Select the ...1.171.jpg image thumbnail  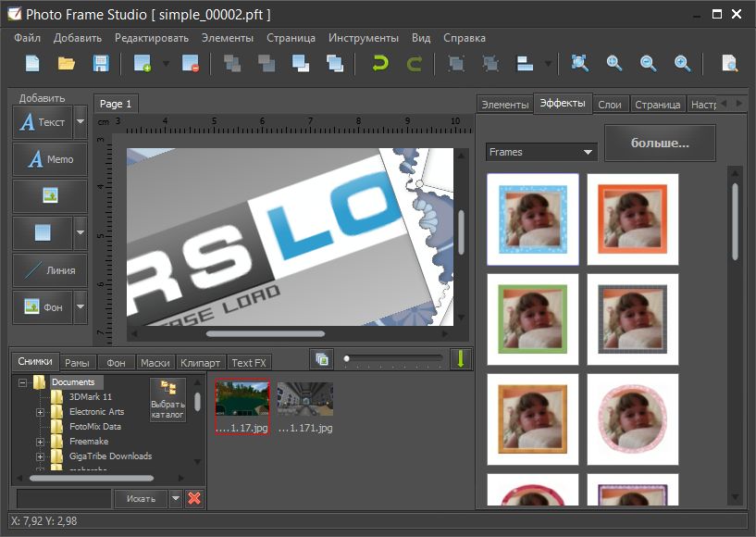(305, 406)
